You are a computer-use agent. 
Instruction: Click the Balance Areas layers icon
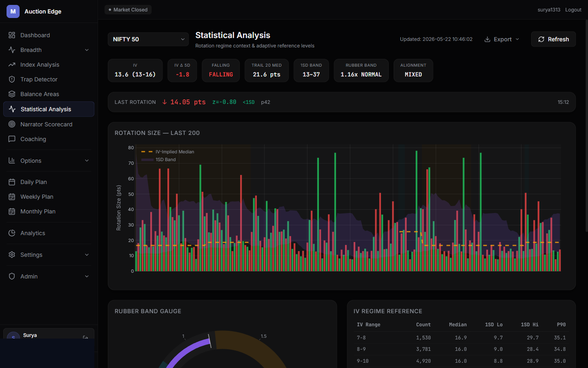point(12,94)
